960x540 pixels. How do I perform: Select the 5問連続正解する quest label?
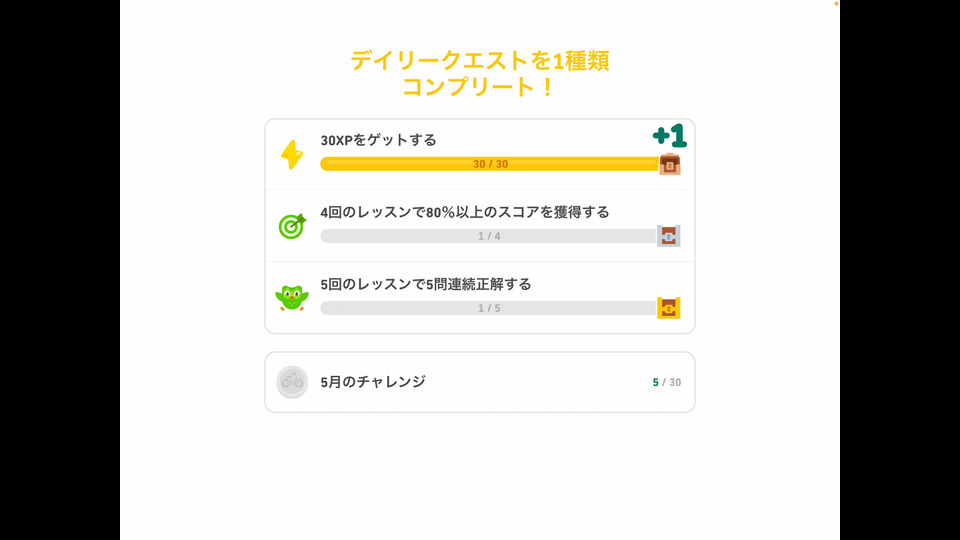[x=426, y=284]
